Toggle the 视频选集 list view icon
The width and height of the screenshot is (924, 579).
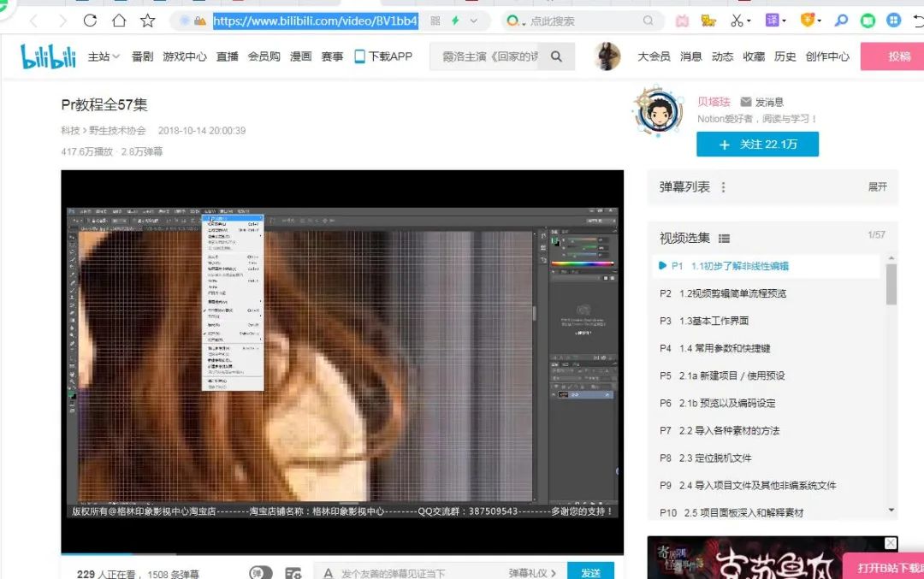pyautogui.click(x=725, y=239)
